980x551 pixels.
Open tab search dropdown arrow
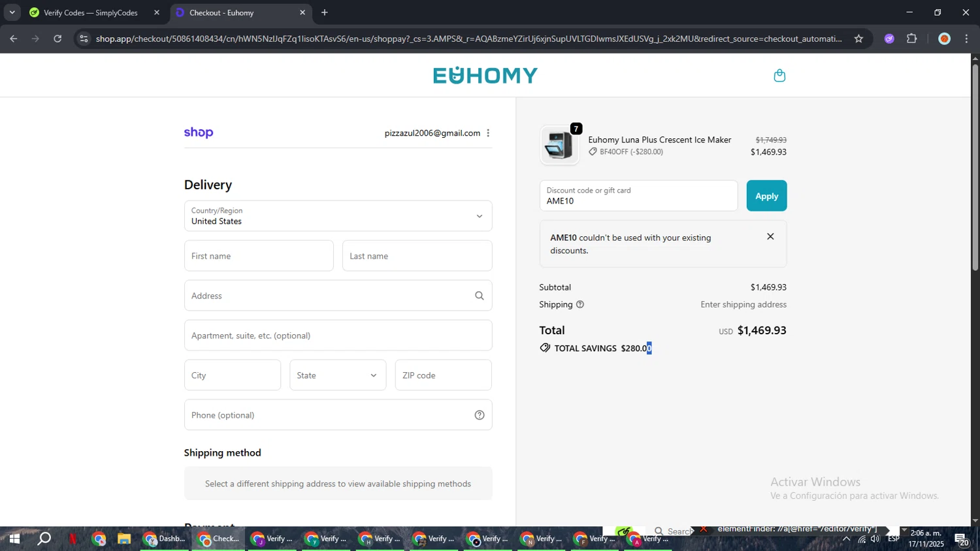pyautogui.click(x=12, y=12)
